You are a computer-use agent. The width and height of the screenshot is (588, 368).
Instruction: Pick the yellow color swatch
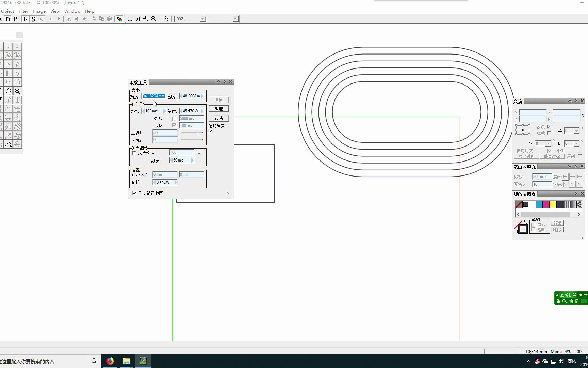[x=553, y=204]
